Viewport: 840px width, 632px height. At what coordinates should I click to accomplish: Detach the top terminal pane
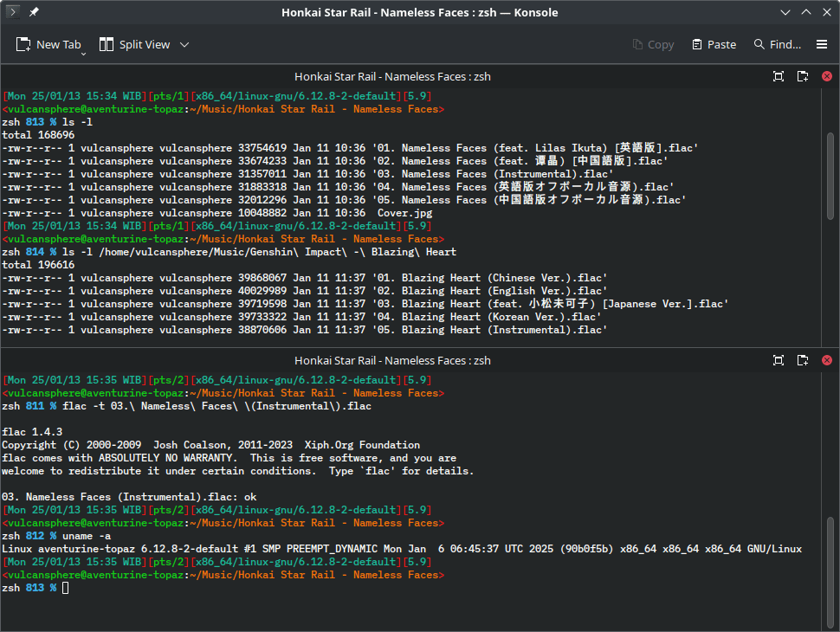coord(803,76)
